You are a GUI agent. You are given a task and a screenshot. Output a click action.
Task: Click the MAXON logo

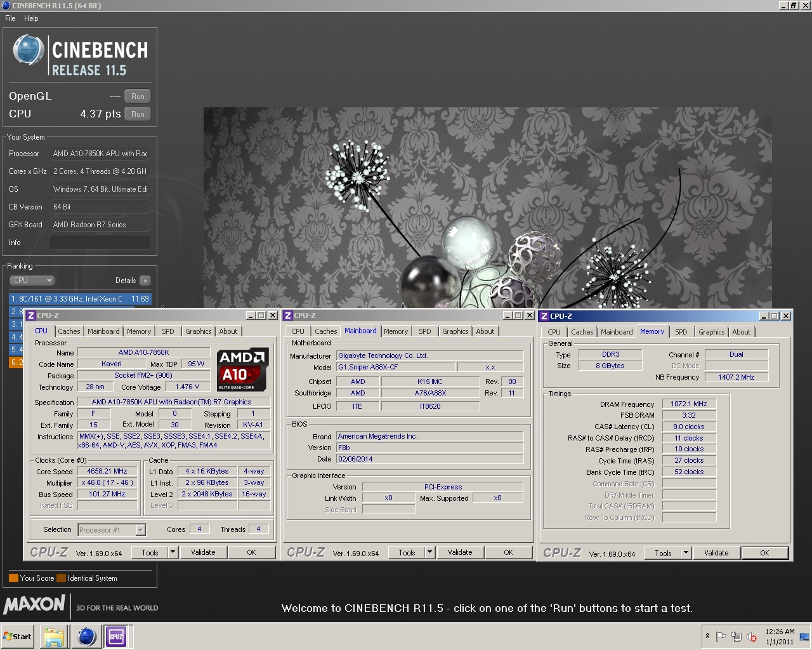[x=34, y=605]
